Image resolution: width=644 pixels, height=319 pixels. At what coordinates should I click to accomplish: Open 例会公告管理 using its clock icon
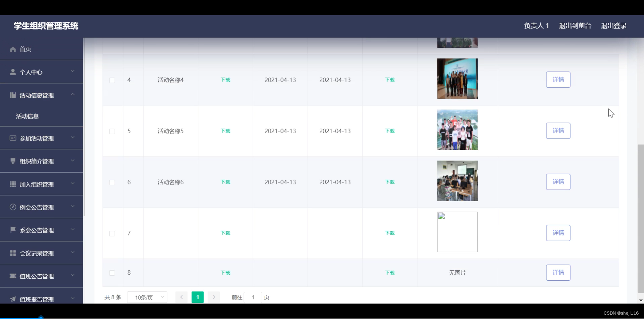click(12, 207)
